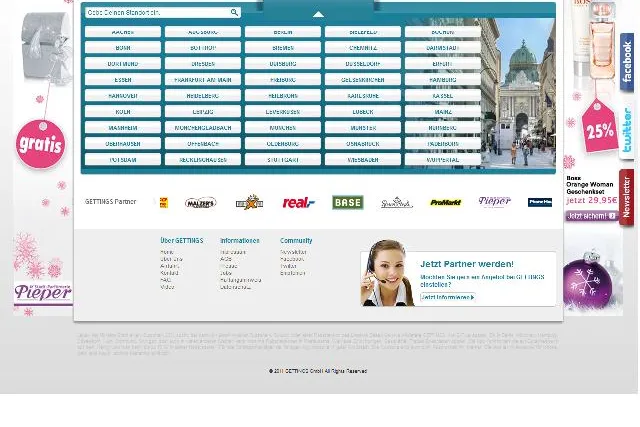Select Frankfurt am Main
Image resolution: width=640 pixels, height=427 pixels.
click(203, 80)
